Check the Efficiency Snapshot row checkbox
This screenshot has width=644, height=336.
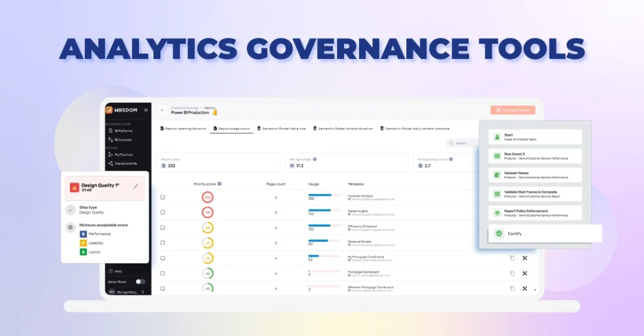click(163, 228)
